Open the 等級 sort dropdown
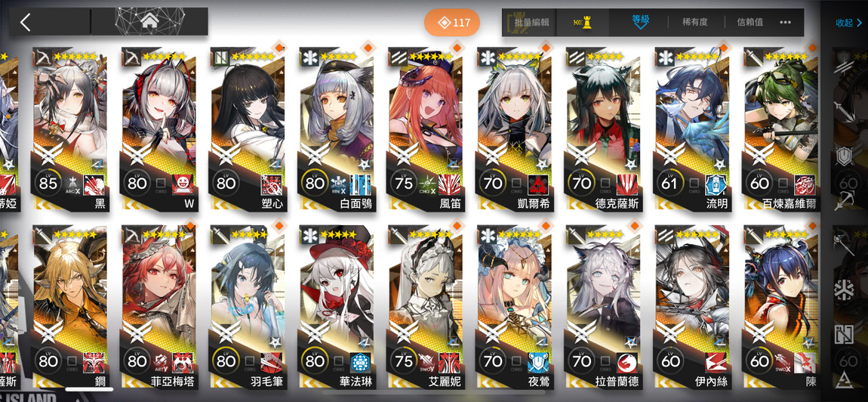 pos(641,21)
